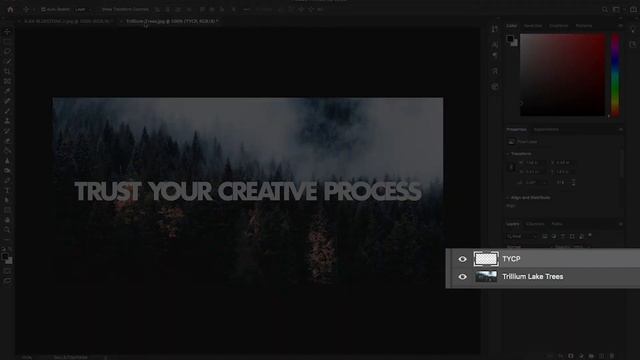The width and height of the screenshot is (640, 360).
Task: Collapse the Align and Distribute section
Action: click(x=508, y=198)
